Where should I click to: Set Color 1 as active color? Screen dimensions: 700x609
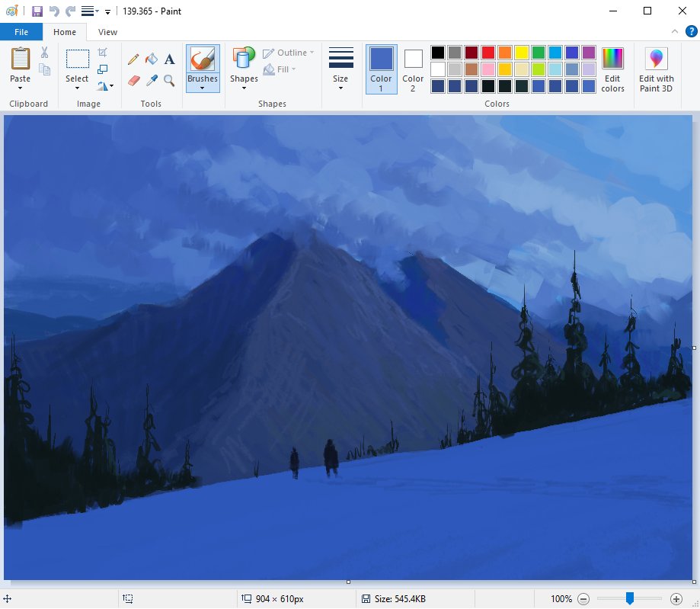point(381,69)
